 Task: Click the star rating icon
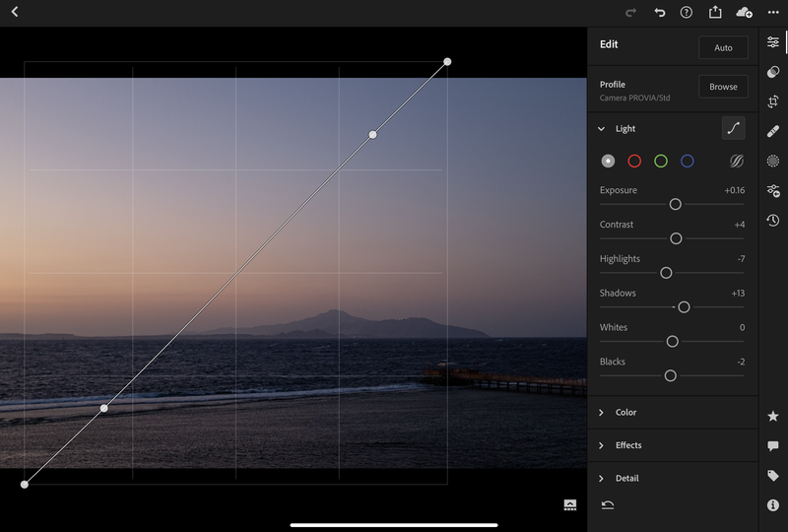[773, 416]
